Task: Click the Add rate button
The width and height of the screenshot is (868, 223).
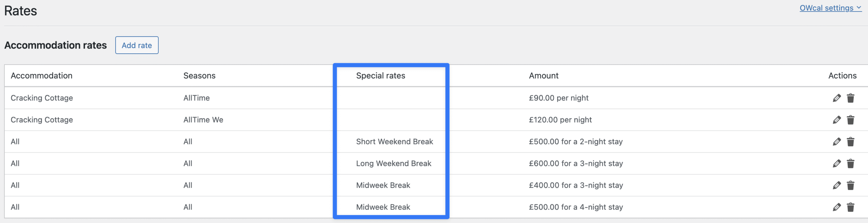Action: point(137,45)
